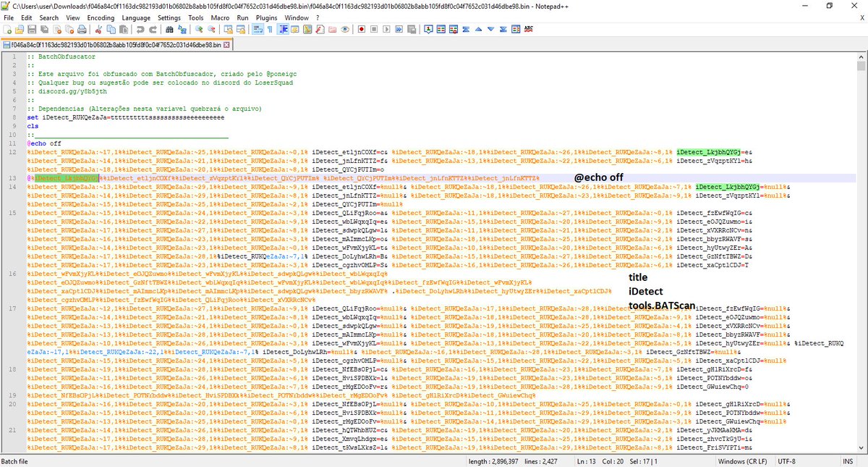Toggle Folder as Workspace panel
The image size is (868, 467).
(332, 30)
